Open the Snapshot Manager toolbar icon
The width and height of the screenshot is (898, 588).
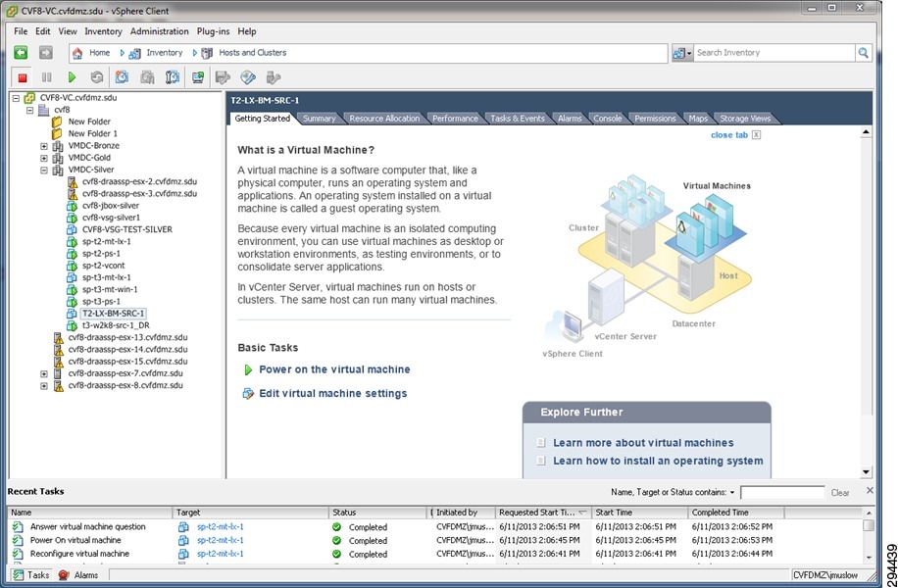[x=173, y=77]
